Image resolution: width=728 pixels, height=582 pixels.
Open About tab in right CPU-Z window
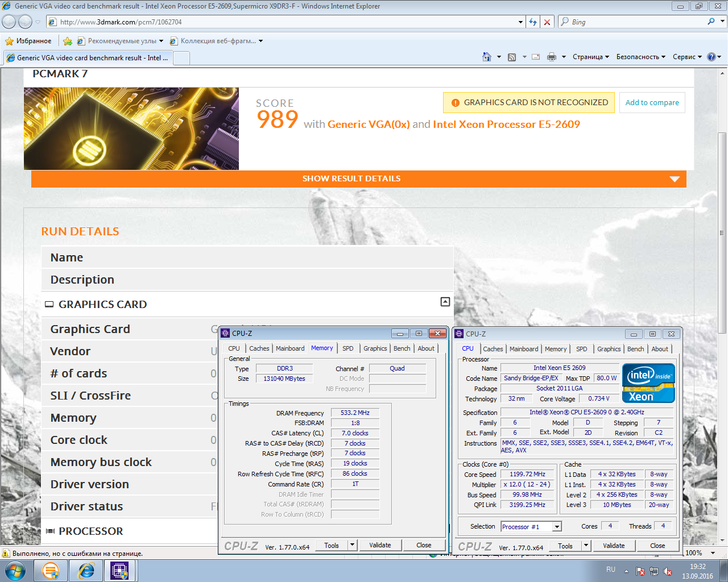click(660, 349)
